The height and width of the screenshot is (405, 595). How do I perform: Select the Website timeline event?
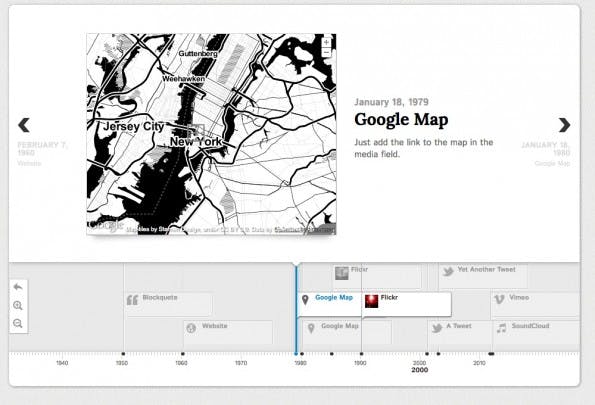point(228,333)
